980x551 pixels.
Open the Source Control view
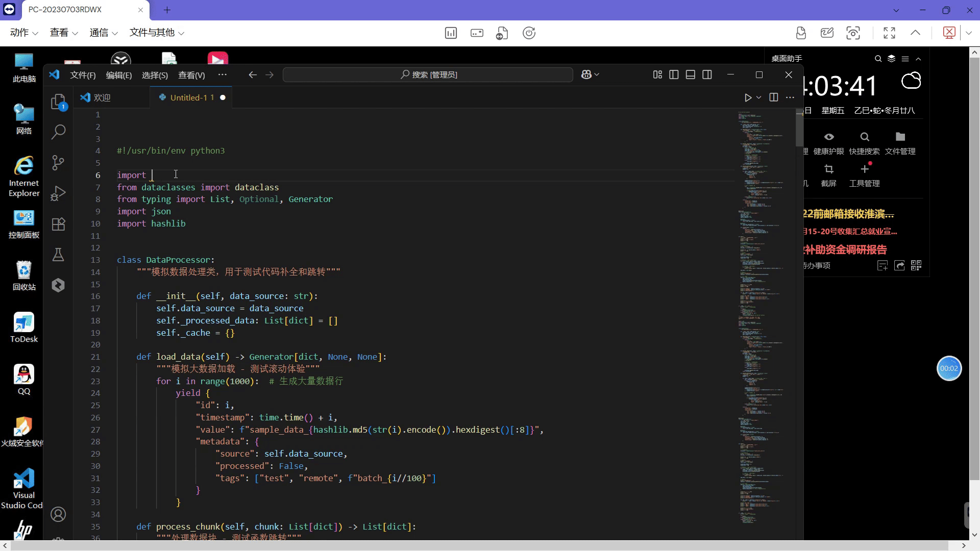pos(58,163)
